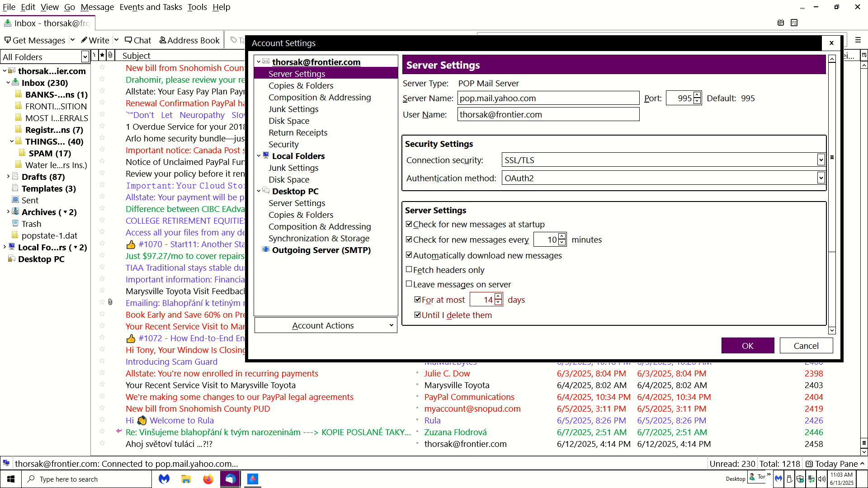Select the SPAM (17) folder

pos(50,153)
